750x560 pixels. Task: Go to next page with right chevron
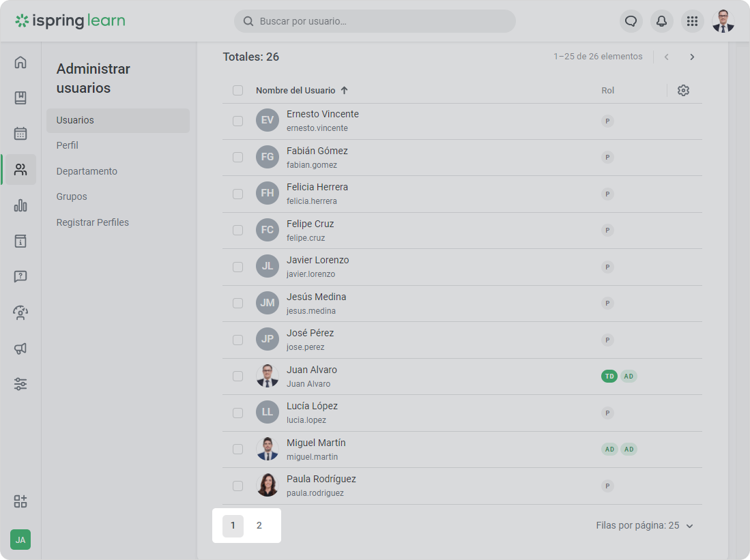pos(692,57)
